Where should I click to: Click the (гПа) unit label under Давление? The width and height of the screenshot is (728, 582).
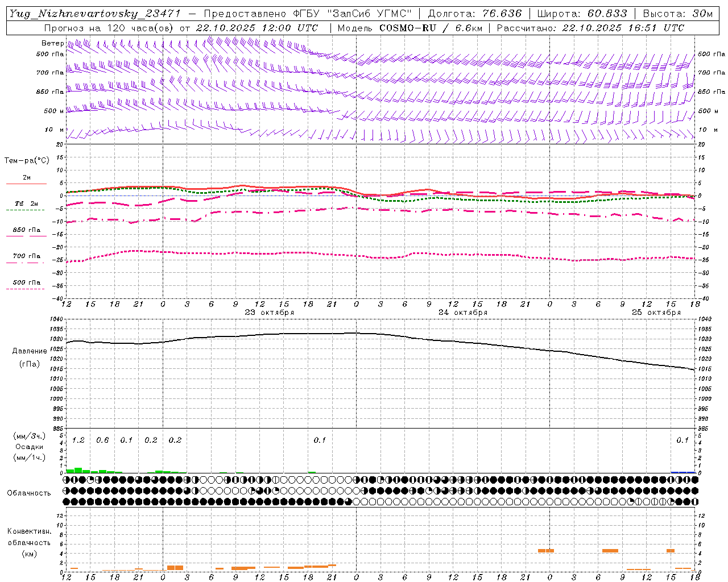tap(30, 364)
